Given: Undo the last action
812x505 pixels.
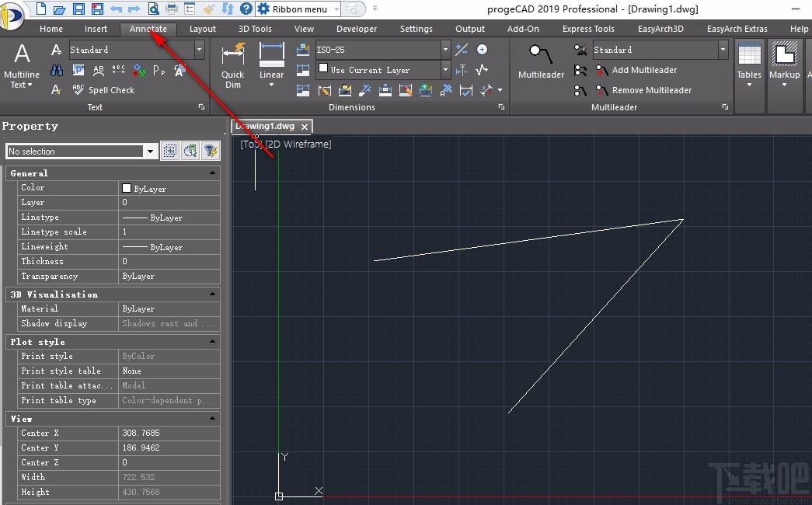Looking at the screenshot, I should [x=116, y=9].
